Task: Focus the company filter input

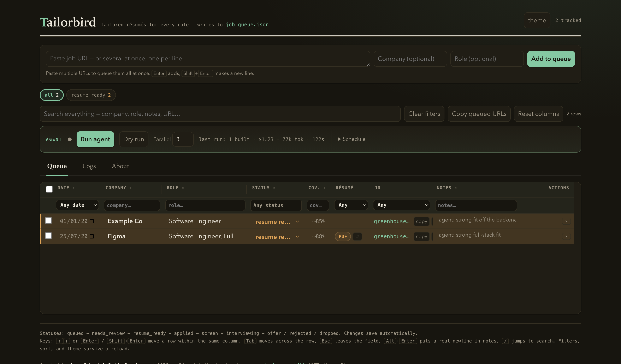Action: 132,205
